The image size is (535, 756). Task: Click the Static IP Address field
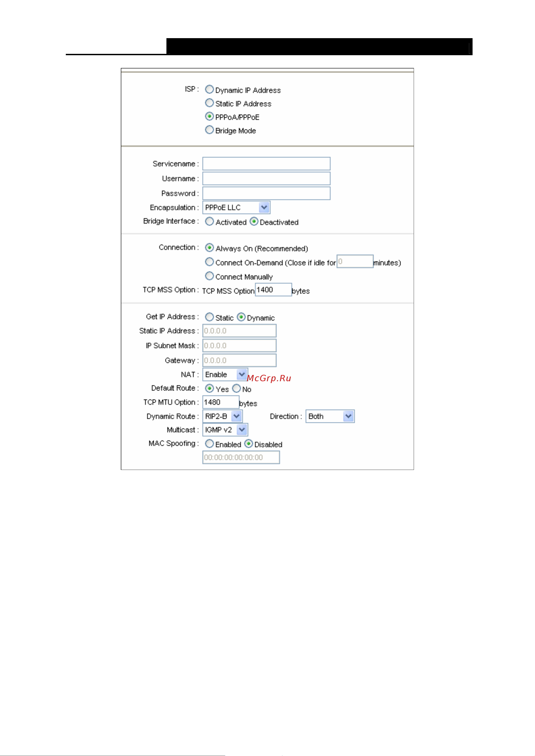(239, 331)
